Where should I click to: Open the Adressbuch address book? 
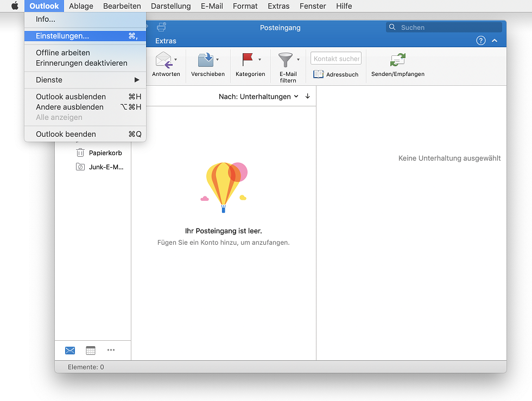pos(336,74)
